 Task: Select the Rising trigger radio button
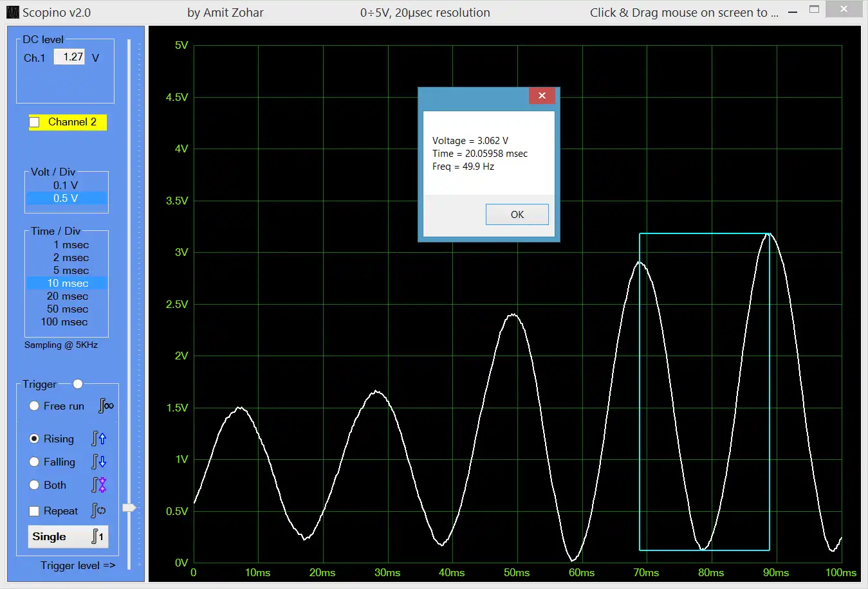(x=34, y=439)
